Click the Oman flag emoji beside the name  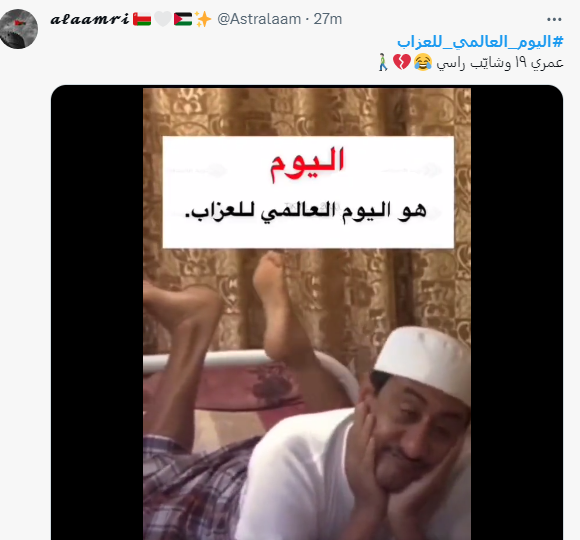[x=142, y=19]
